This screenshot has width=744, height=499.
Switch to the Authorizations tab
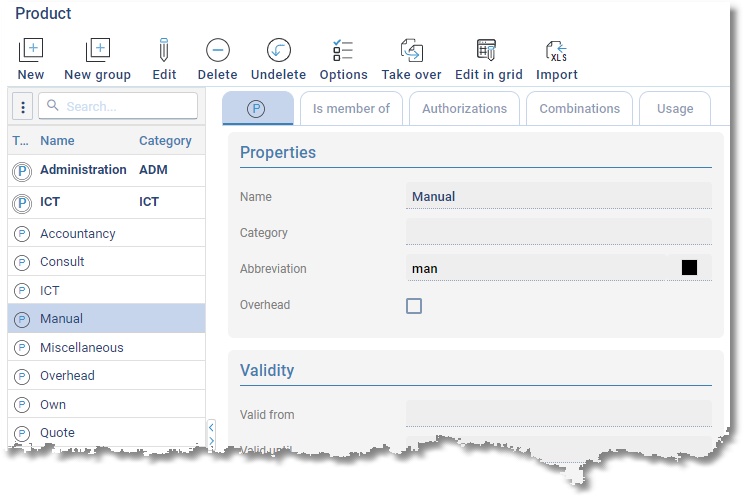point(465,109)
